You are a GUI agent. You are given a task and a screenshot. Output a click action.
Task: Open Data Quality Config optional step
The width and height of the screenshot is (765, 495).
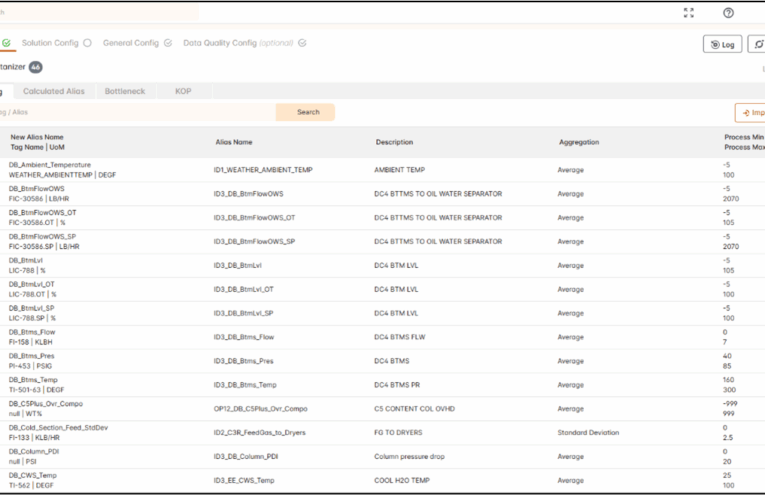(x=238, y=43)
